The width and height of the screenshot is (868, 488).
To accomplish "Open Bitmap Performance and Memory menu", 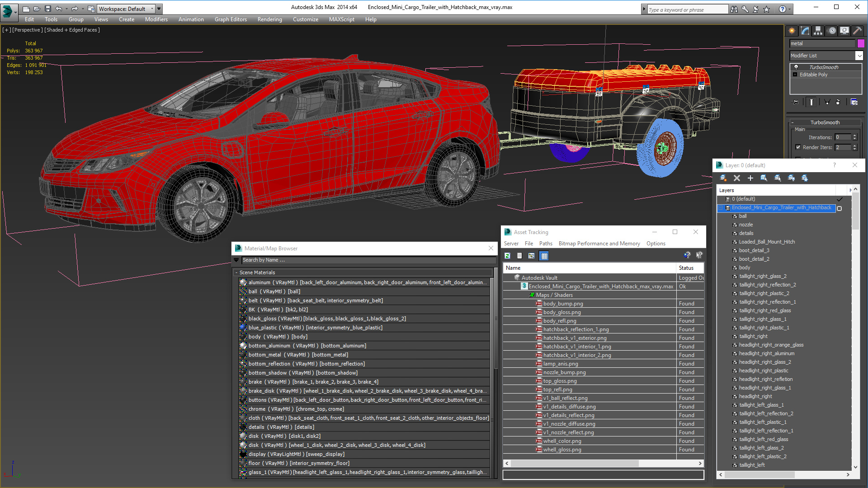I will pyautogui.click(x=599, y=244).
